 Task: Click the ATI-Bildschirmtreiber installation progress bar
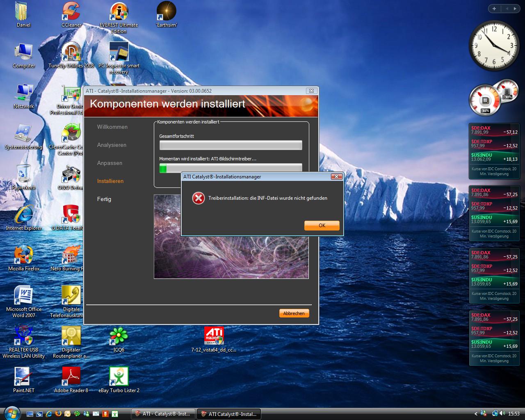click(231, 168)
